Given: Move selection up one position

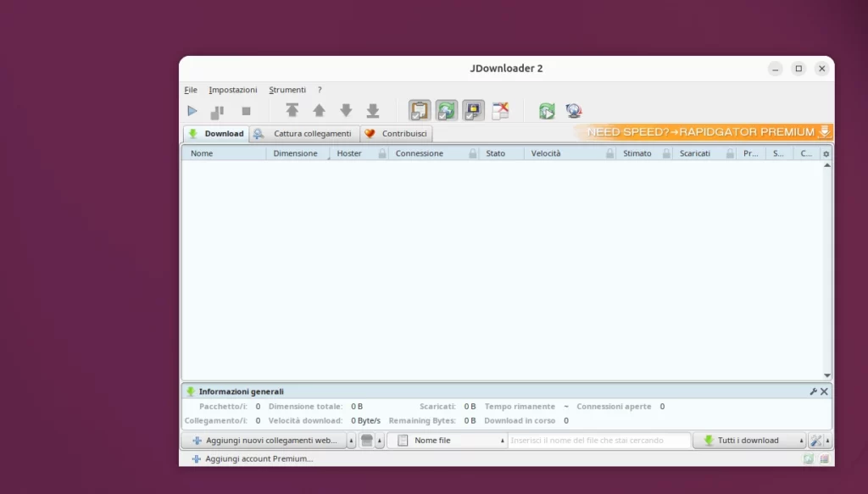Looking at the screenshot, I should (x=319, y=111).
